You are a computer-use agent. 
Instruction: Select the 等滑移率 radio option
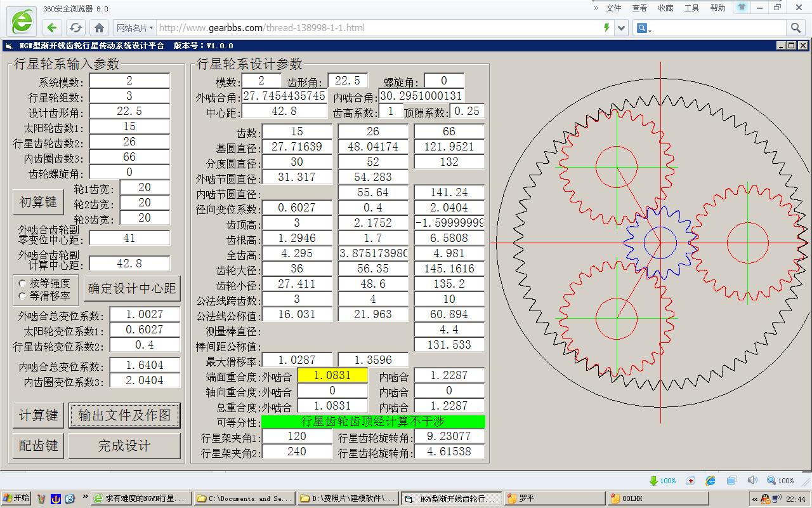[23, 295]
